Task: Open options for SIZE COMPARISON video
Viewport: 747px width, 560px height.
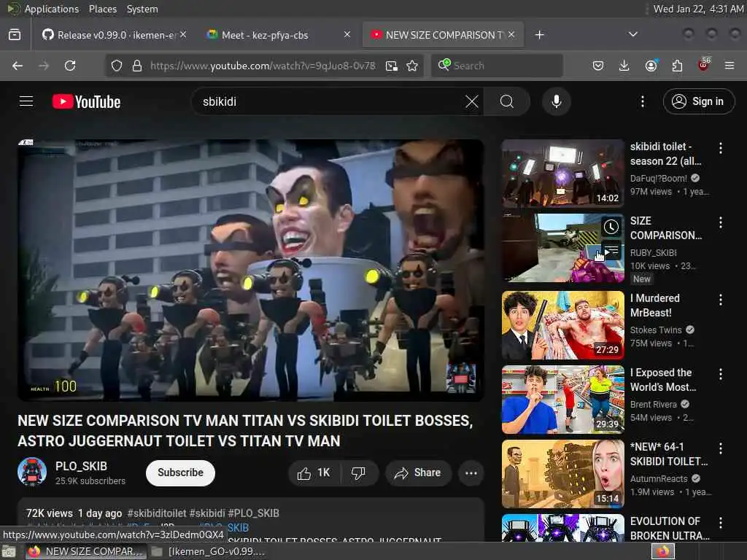Action: pos(720,222)
